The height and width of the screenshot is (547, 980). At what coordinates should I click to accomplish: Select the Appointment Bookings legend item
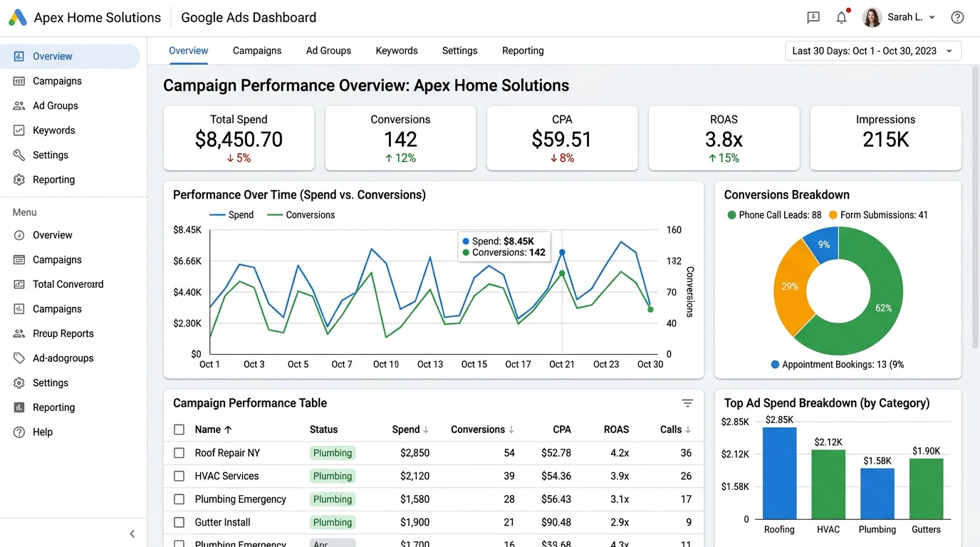click(x=838, y=365)
